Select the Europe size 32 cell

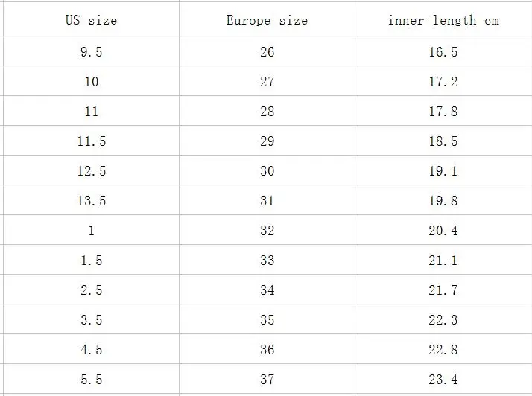click(267, 230)
